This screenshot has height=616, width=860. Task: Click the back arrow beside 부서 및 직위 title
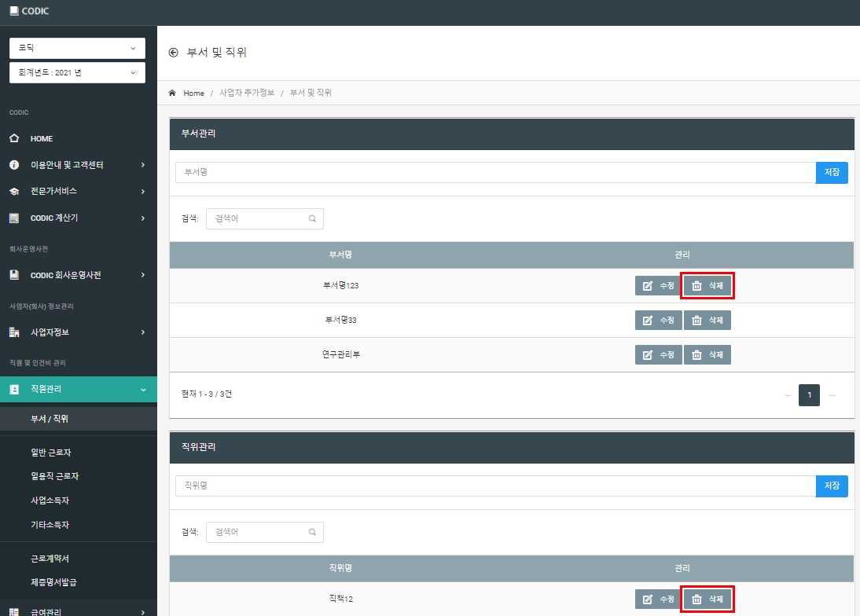click(173, 53)
